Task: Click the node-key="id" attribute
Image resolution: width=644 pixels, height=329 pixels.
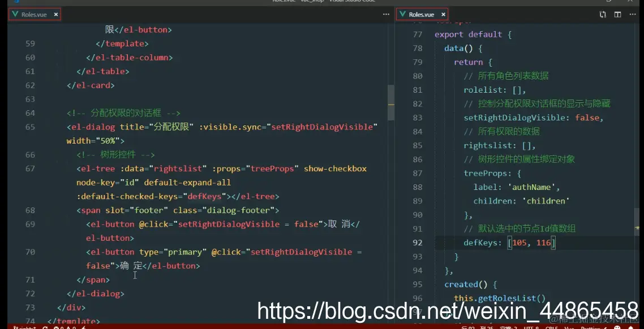Action: click(x=108, y=183)
